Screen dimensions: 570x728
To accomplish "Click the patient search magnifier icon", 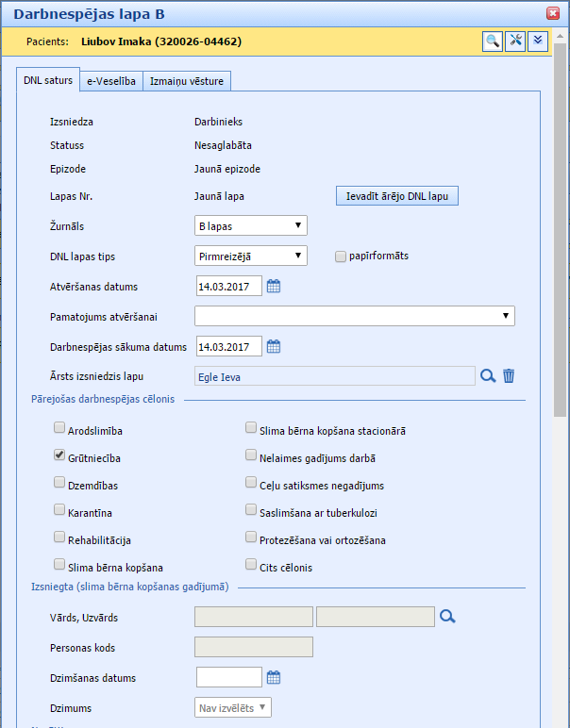I will (x=493, y=41).
